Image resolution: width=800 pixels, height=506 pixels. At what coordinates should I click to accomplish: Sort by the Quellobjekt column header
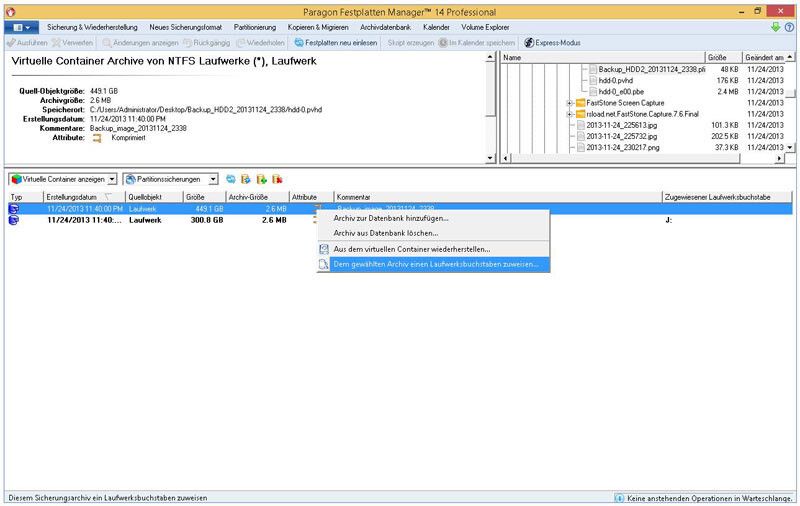(x=154, y=197)
